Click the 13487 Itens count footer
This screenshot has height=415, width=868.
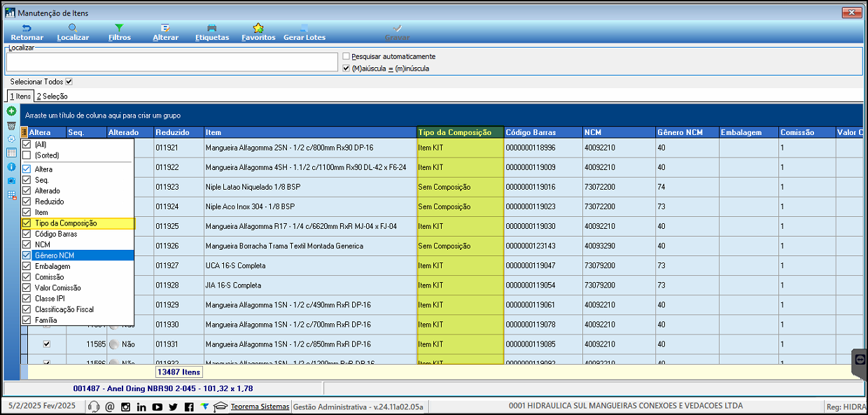pyautogui.click(x=178, y=372)
